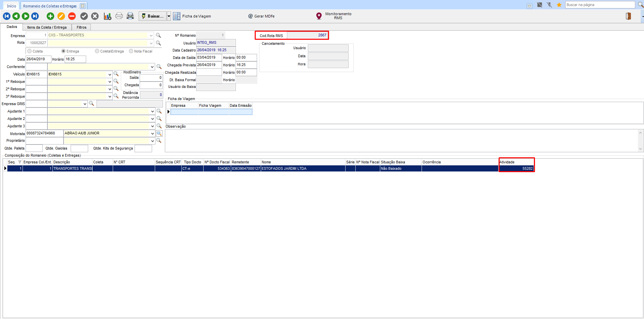The width and height of the screenshot is (644, 319).
Task: Expand the 1º Reboque dropdown
Action: (x=110, y=82)
